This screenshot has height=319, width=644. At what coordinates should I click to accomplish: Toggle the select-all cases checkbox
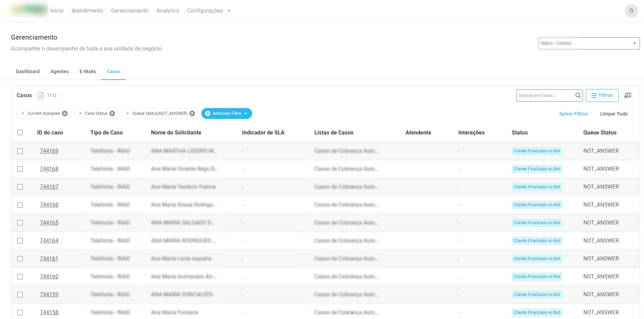20,132
